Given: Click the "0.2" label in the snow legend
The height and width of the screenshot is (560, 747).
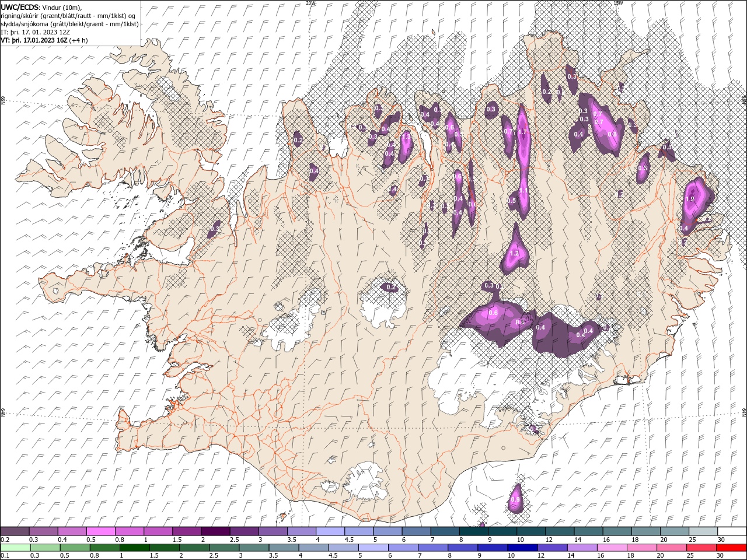Looking at the screenshot, I should pos(5,540).
